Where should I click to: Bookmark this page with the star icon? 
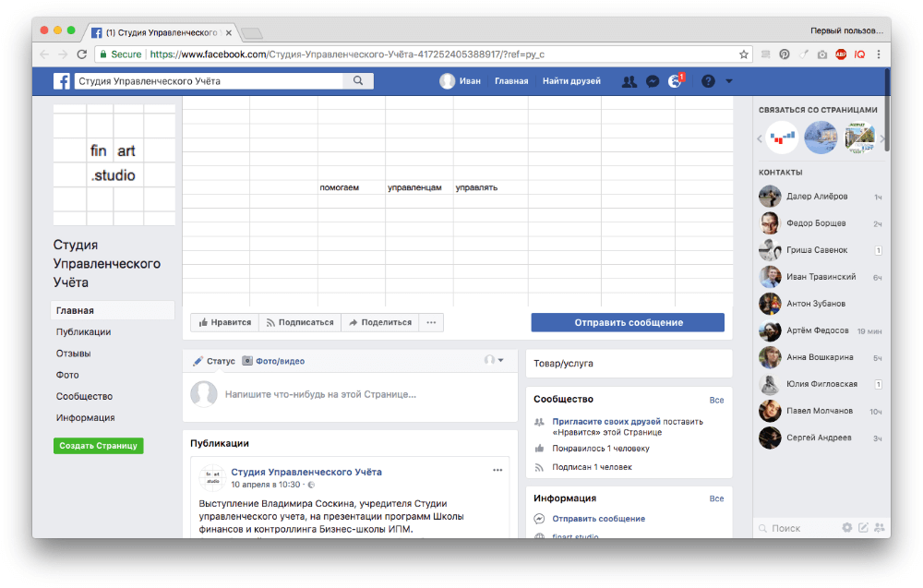click(744, 54)
